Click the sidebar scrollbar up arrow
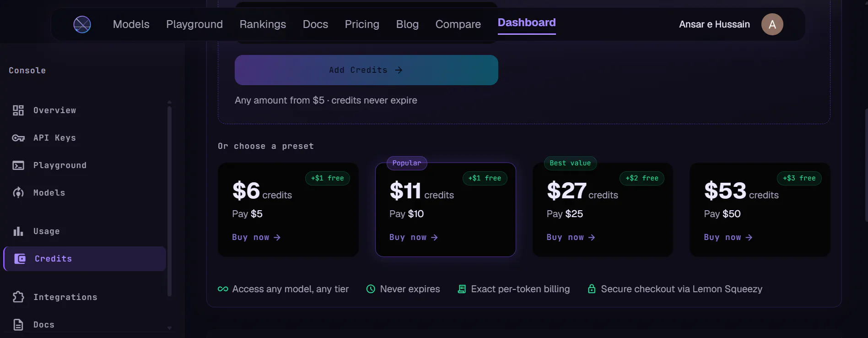 pyautogui.click(x=170, y=102)
